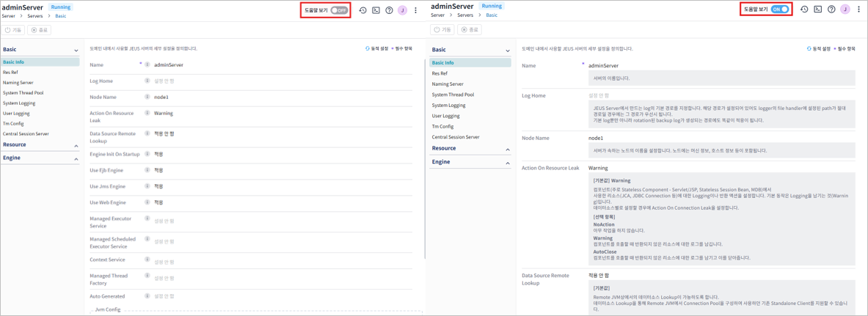Click 기동 start button in left screen
The image size is (868, 316).
click(13, 30)
